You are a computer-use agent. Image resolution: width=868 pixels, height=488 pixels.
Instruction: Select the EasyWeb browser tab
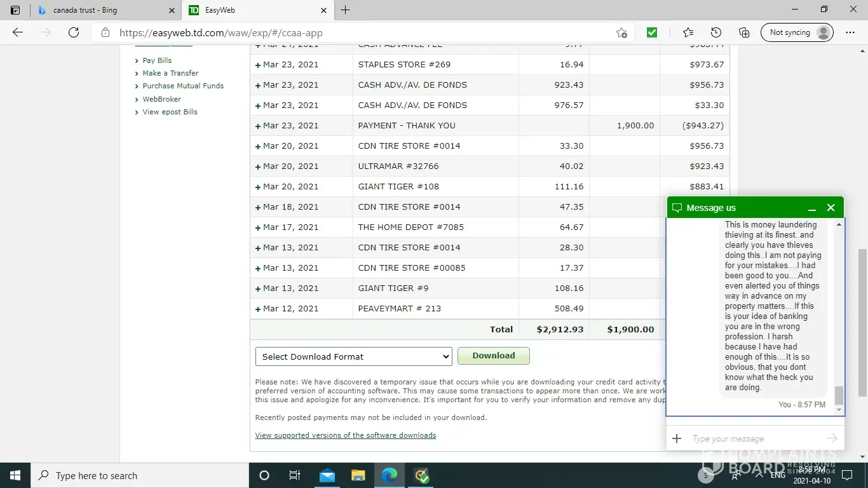[258, 10]
